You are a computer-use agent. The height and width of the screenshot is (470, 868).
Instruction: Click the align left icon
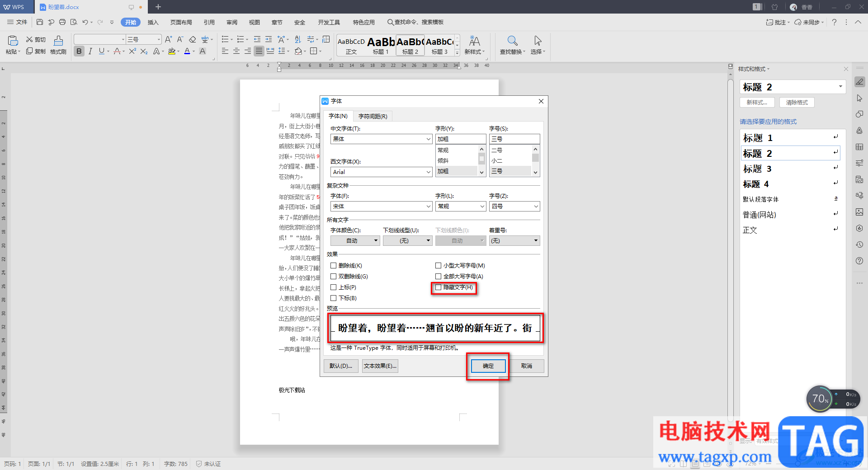pos(225,51)
